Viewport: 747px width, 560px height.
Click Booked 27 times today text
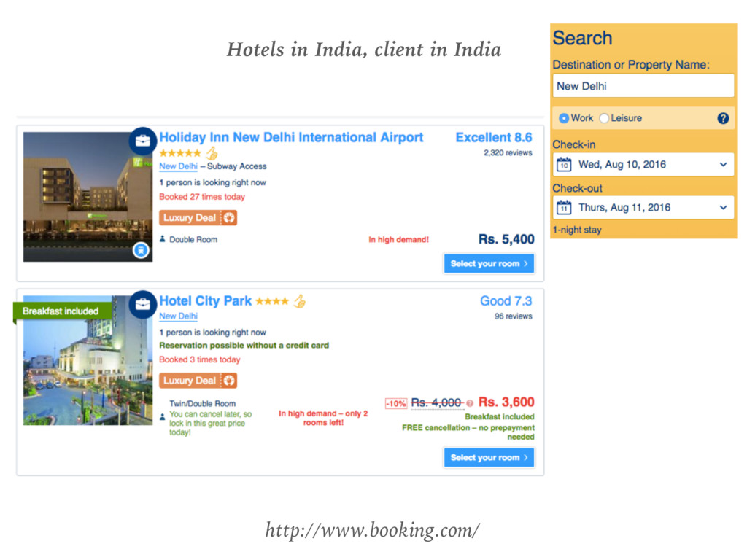tap(202, 197)
